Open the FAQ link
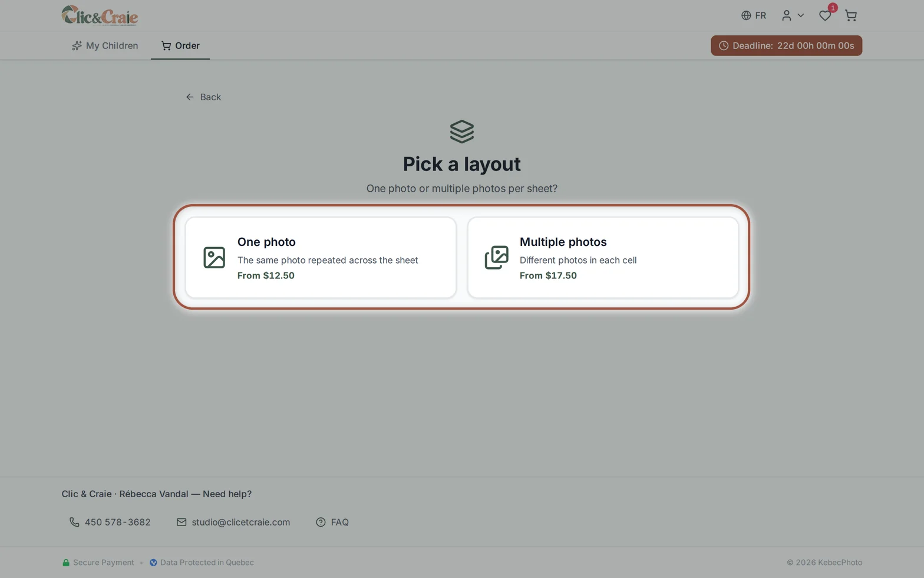This screenshot has height=578, width=924. (332, 522)
